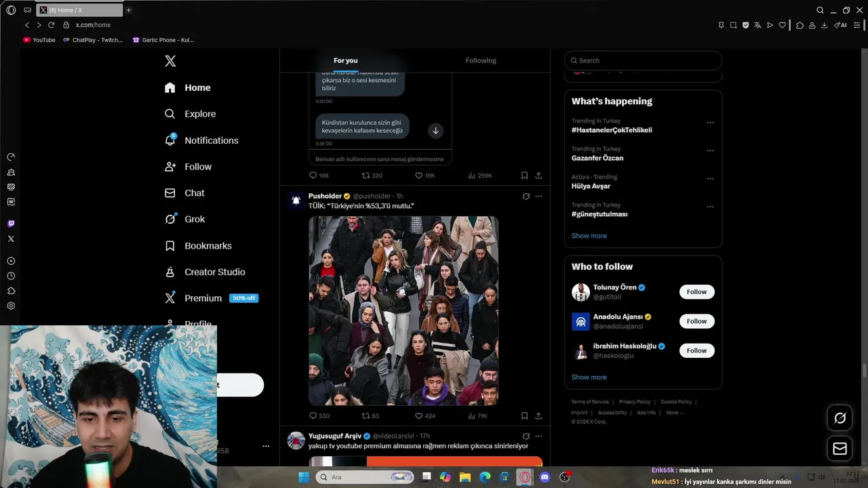Open the Pusholder profile avatar
Image resolution: width=868 pixels, height=488 pixels.
click(x=296, y=201)
